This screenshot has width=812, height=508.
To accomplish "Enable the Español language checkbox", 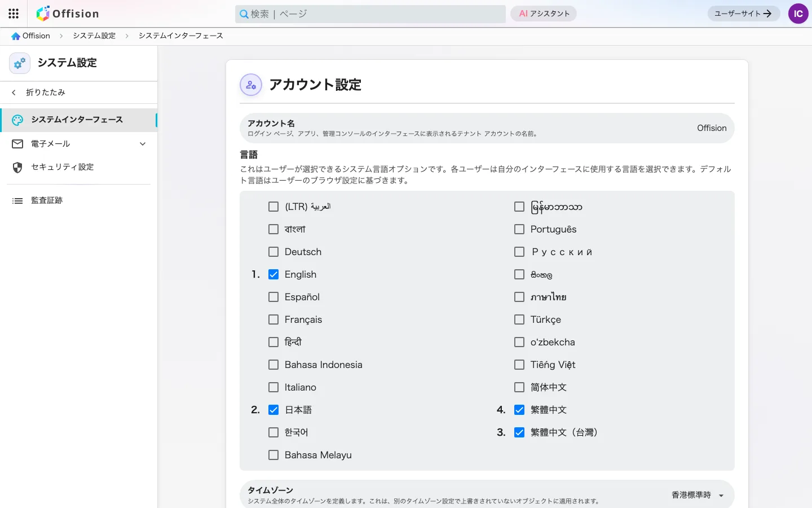I will (273, 297).
